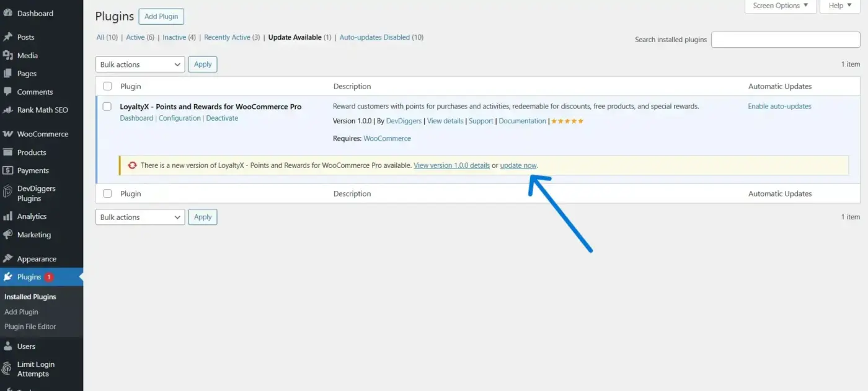Open Add Plugin submenu item in sidebar
Image resolution: width=868 pixels, height=391 pixels.
(21, 312)
